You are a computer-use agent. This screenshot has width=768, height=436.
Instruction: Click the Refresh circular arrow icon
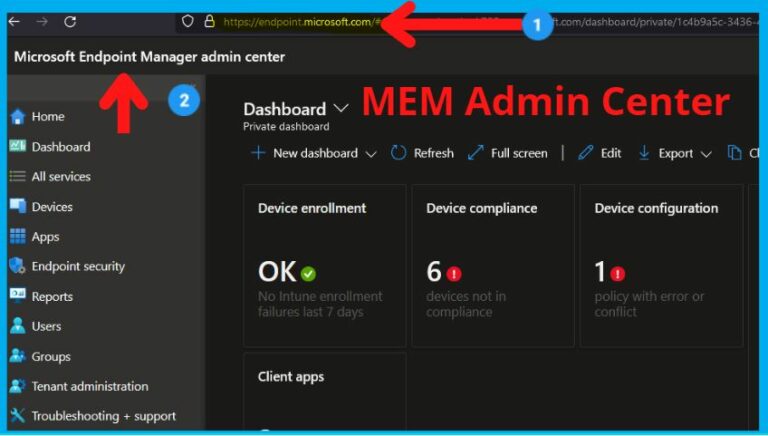(x=398, y=153)
